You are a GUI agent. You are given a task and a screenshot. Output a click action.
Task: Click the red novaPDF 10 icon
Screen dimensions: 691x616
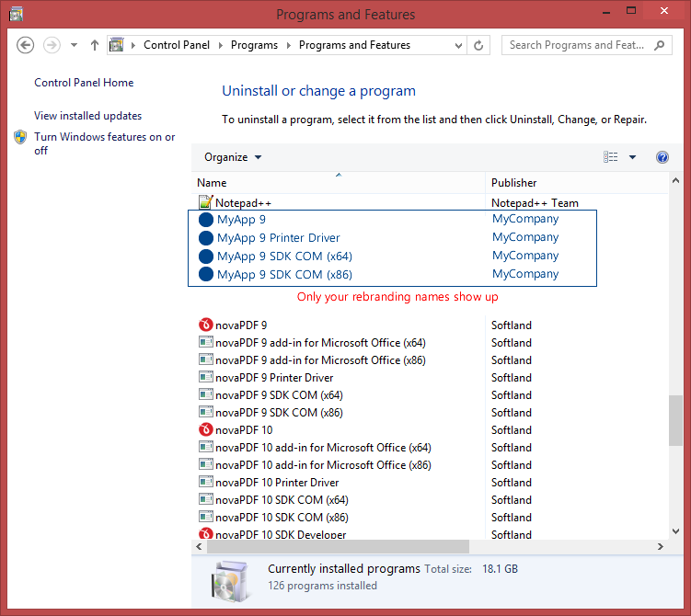tap(205, 429)
